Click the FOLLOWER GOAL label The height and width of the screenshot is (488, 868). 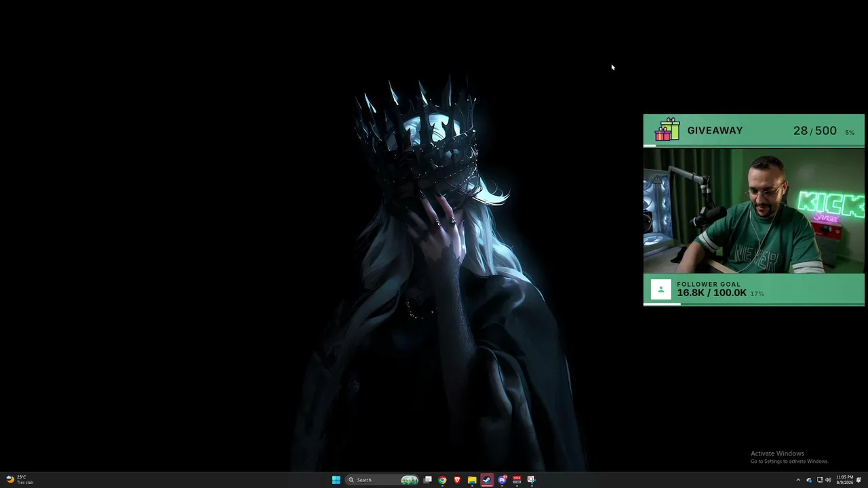tap(709, 285)
